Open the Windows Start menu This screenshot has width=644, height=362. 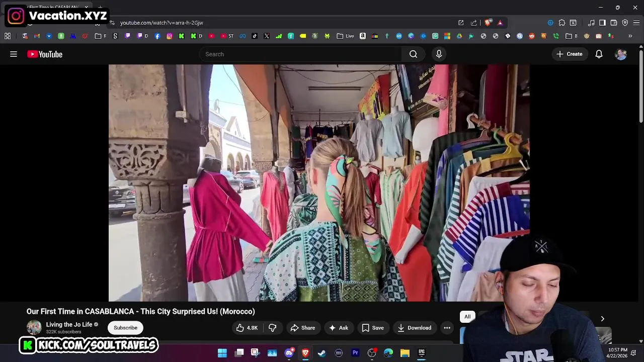point(222,353)
